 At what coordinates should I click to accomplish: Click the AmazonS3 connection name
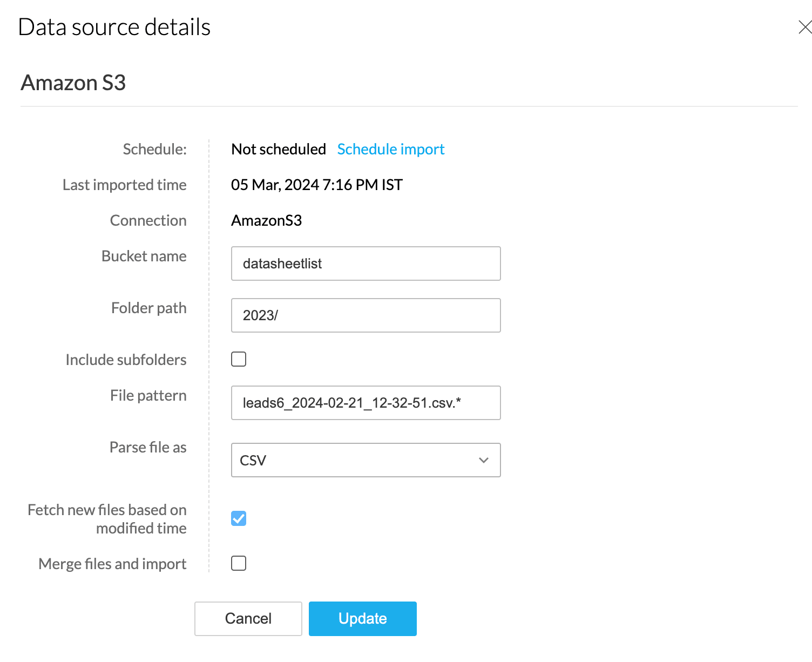266,220
